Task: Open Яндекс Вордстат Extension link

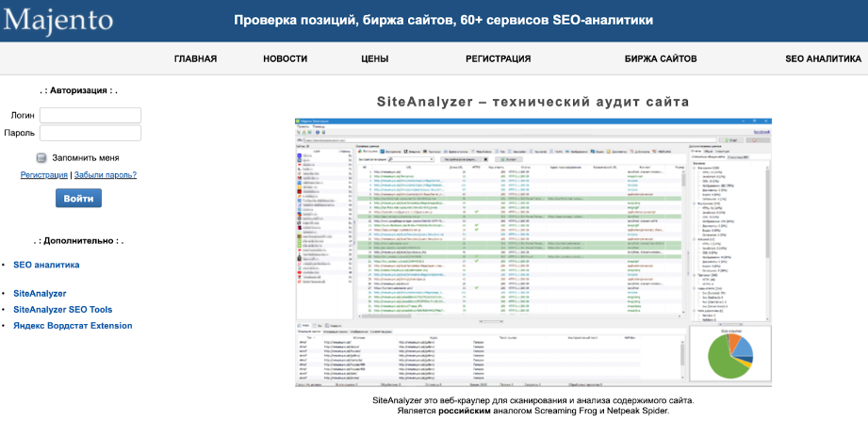Action: click(x=74, y=326)
